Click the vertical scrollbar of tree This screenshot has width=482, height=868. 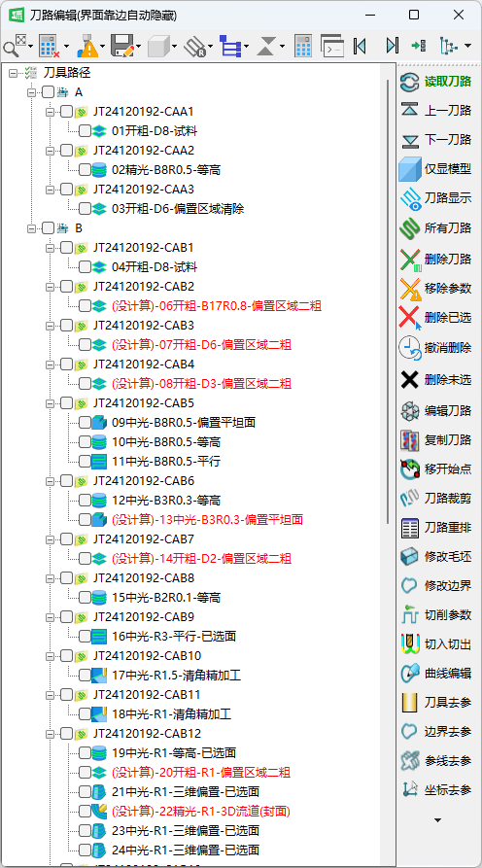coord(388,301)
